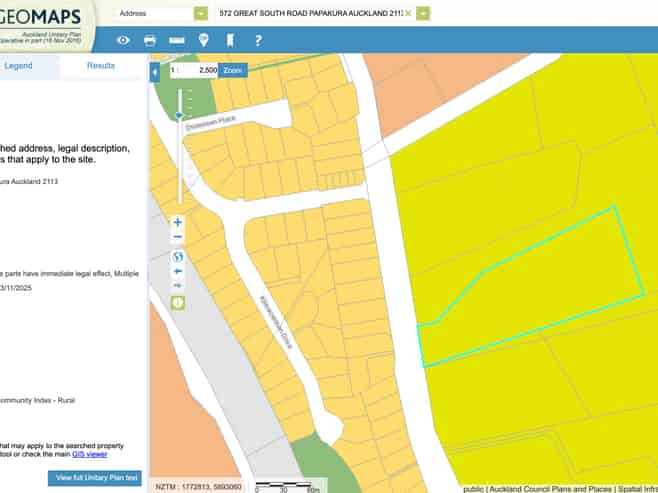Click the location pin marker tool
Image resolution: width=658 pixels, height=493 pixels.
click(x=204, y=41)
